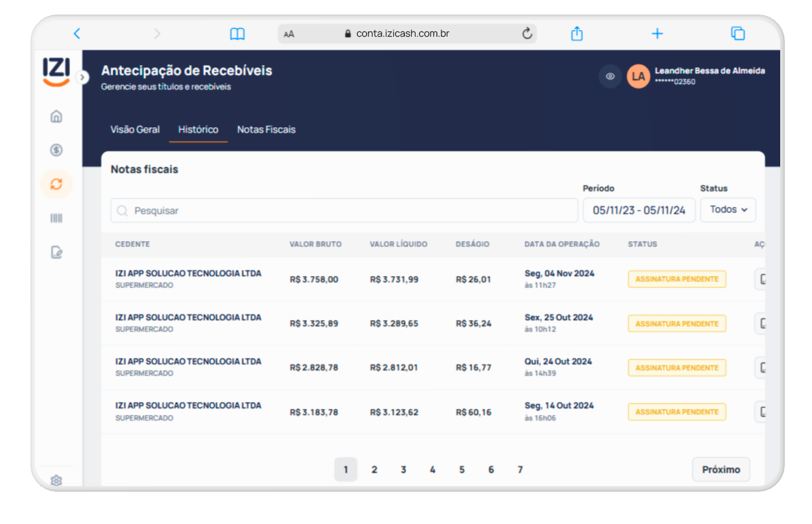
Task: Open the home icon in sidebar
Action: (56, 117)
